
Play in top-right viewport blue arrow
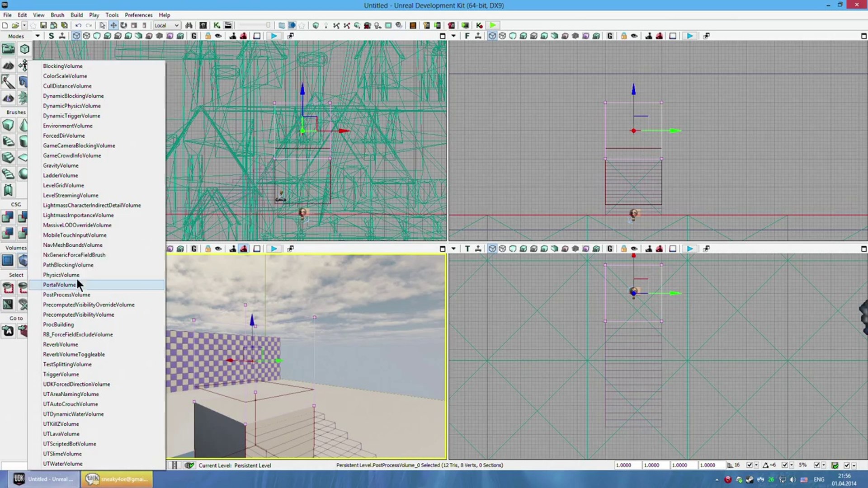coord(690,36)
